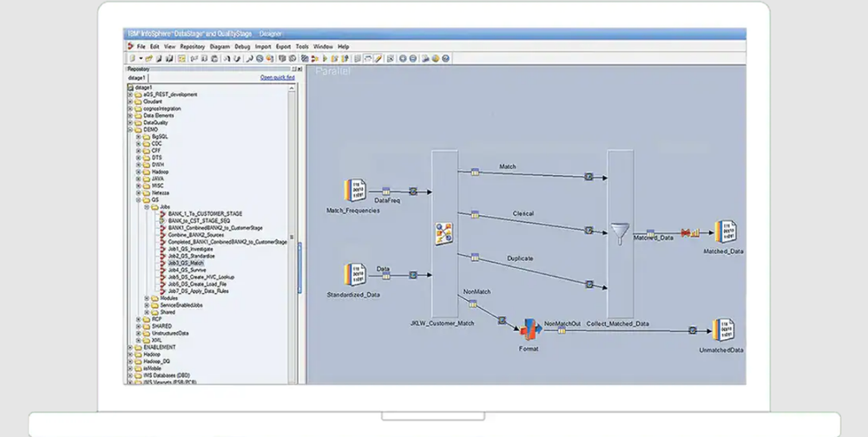Open the Help menu

pos(343,47)
